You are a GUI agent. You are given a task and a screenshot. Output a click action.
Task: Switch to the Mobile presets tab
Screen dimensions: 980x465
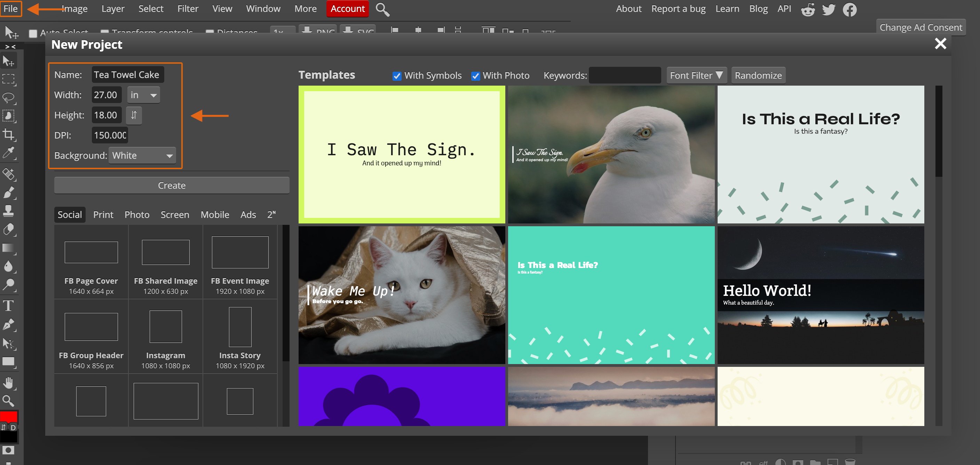coord(215,215)
